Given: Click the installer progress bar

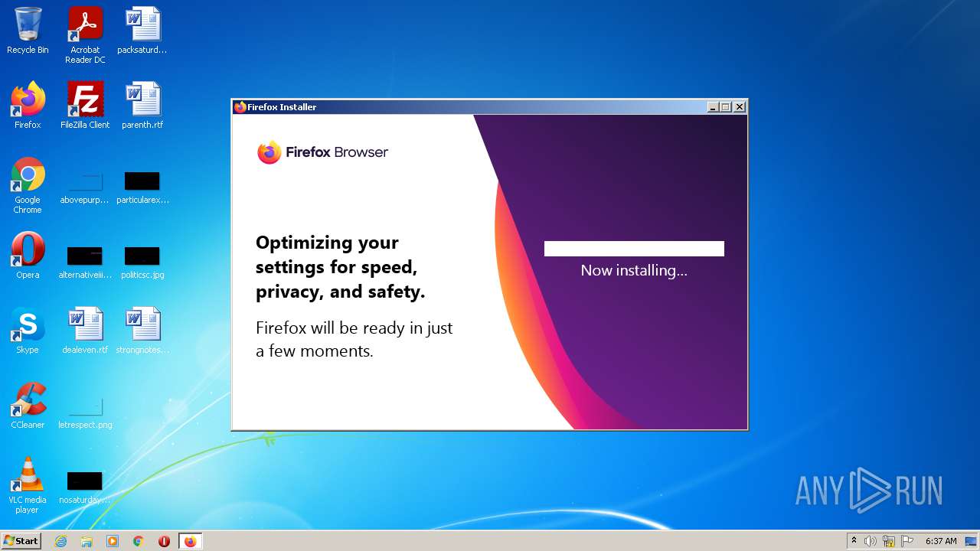Looking at the screenshot, I should [634, 249].
